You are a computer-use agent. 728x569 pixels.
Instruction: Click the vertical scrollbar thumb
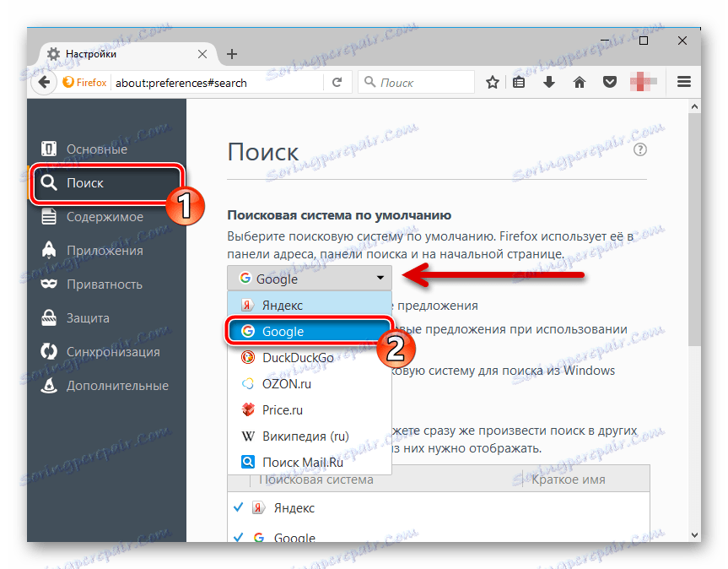pyautogui.click(x=694, y=230)
